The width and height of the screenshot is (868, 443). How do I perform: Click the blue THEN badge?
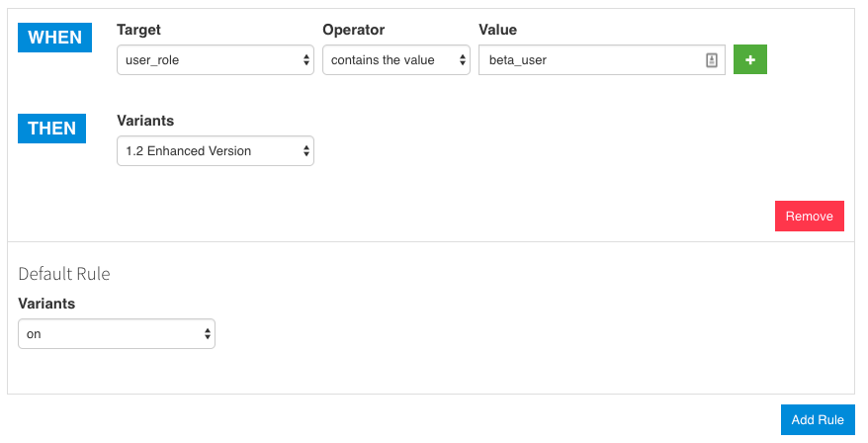tap(52, 129)
